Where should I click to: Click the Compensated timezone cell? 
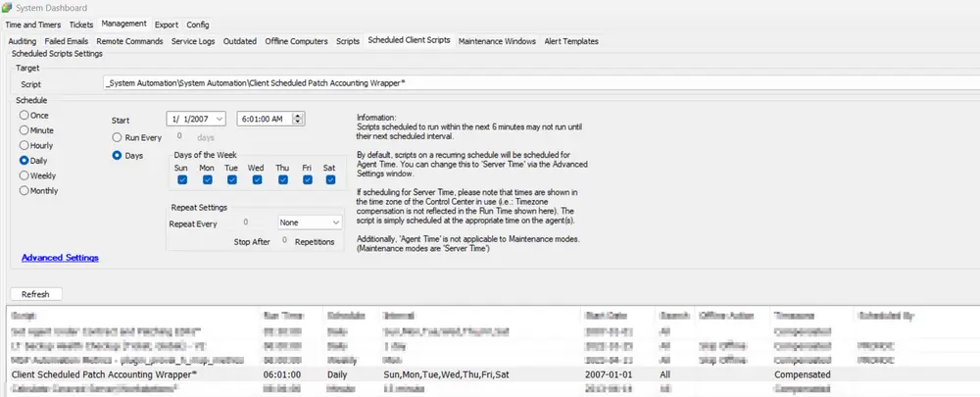[x=803, y=374]
